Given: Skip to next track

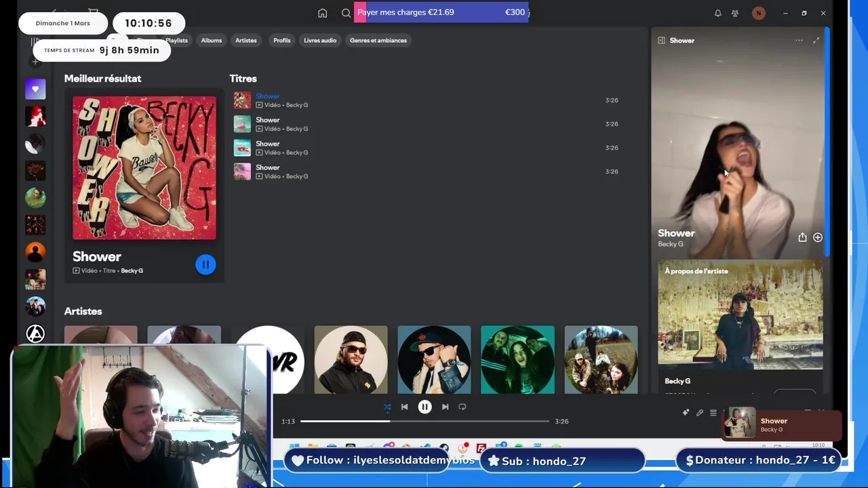Looking at the screenshot, I should click(445, 407).
